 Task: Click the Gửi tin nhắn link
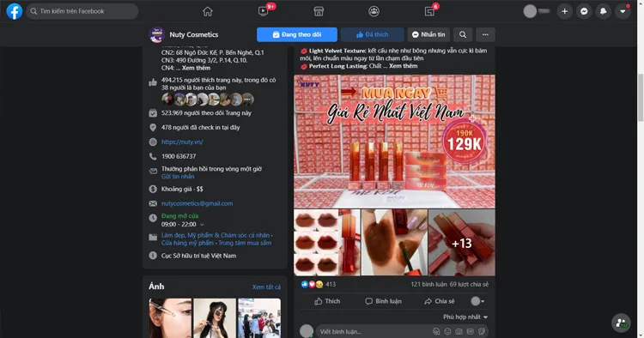[x=178, y=177]
